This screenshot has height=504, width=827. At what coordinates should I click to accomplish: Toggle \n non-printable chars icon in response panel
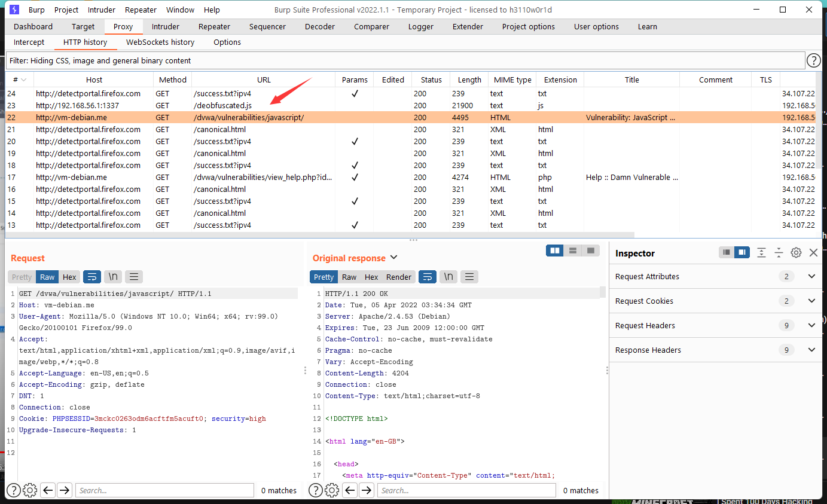(x=448, y=277)
